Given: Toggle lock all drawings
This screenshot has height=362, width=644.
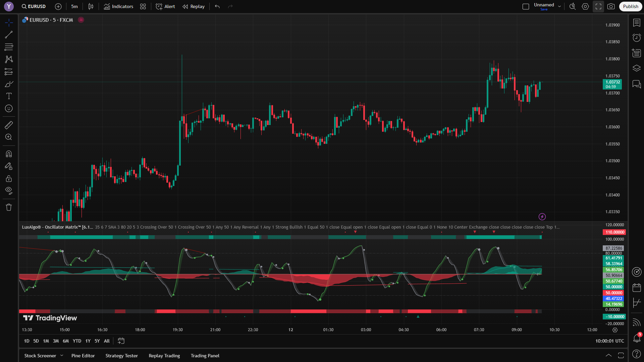Looking at the screenshot, I should (x=9, y=178).
